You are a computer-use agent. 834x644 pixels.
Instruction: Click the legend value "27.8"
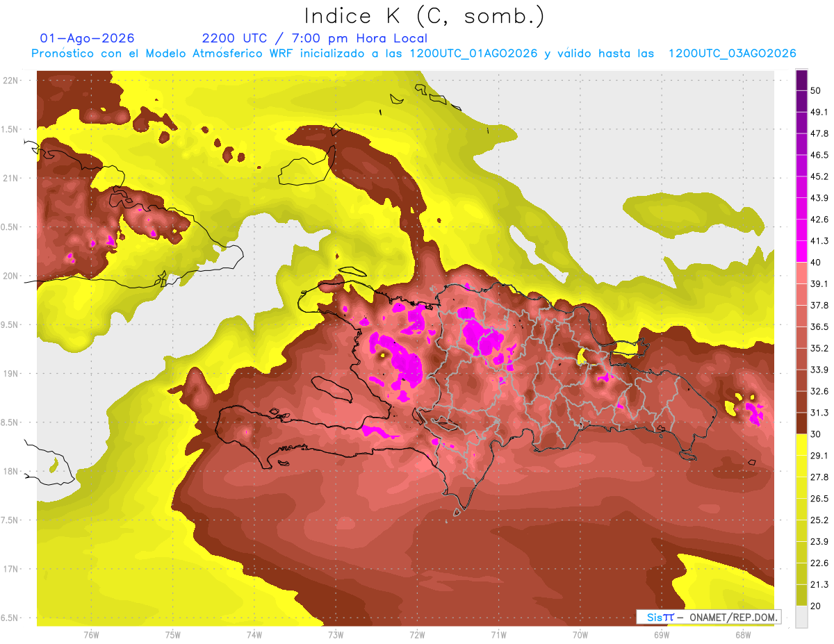point(819,477)
